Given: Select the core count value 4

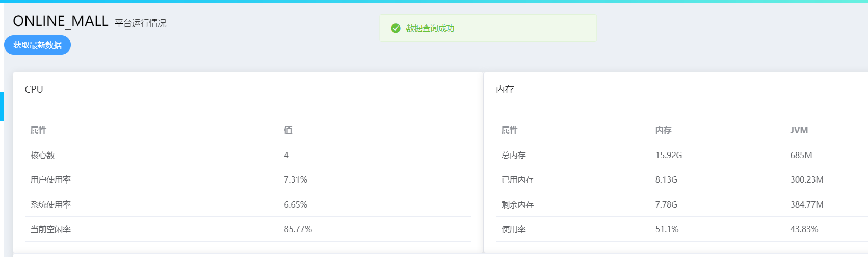Looking at the screenshot, I should tap(286, 155).
